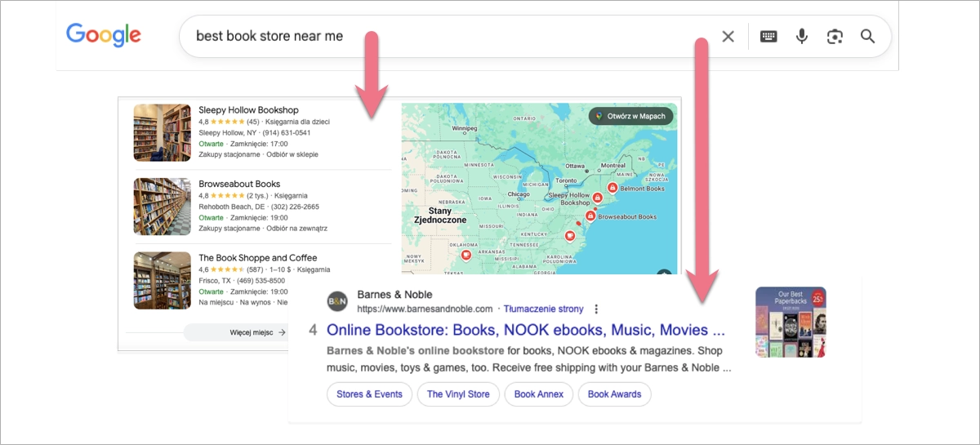The height and width of the screenshot is (445, 980).
Task: Start voice search with microphone icon
Action: [x=802, y=36]
